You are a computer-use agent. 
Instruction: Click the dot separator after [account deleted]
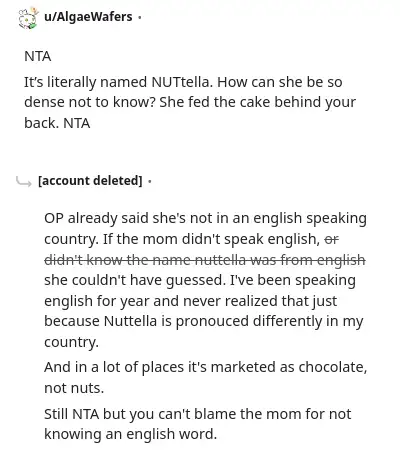point(150,182)
